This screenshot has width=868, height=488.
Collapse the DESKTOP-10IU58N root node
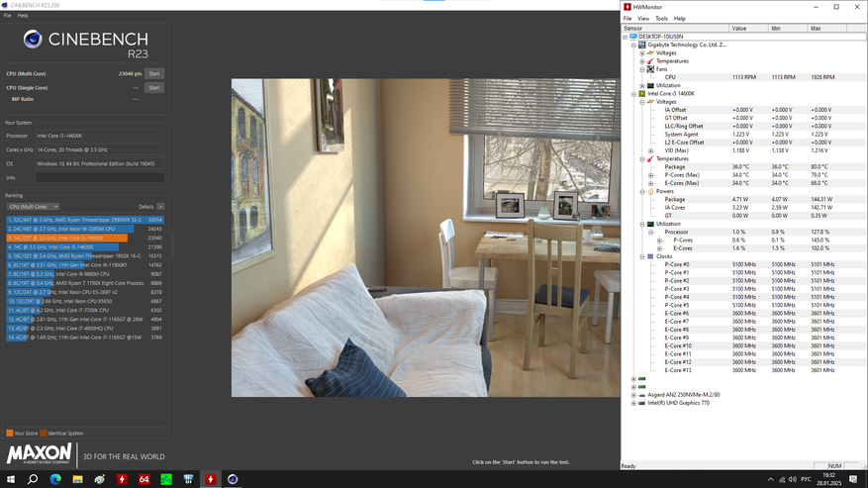625,37
